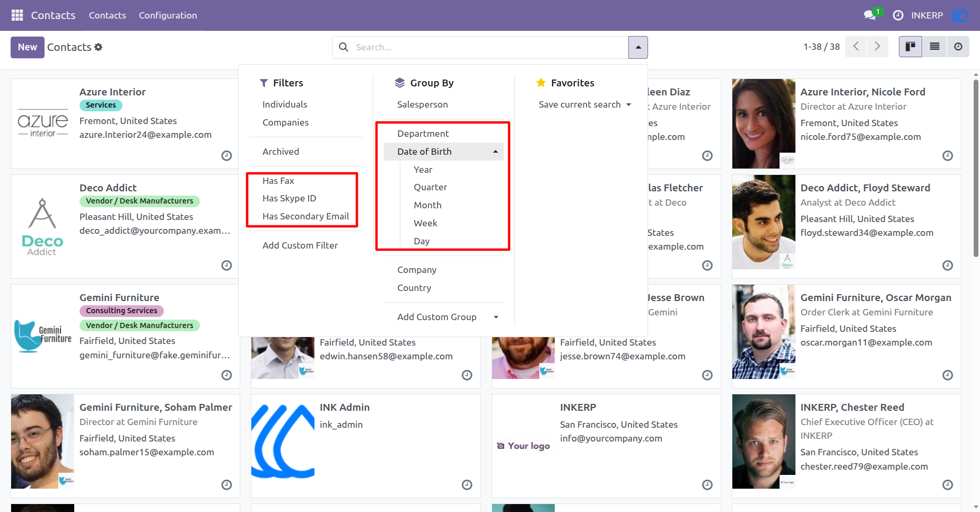The image size is (980, 512).
Task: Collapse the Date of Birth group option
Action: pos(443,152)
